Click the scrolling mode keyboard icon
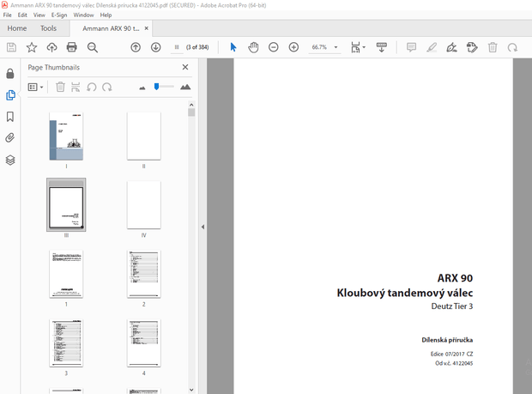This screenshot has width=532, height=394. (x=381, y=47)
